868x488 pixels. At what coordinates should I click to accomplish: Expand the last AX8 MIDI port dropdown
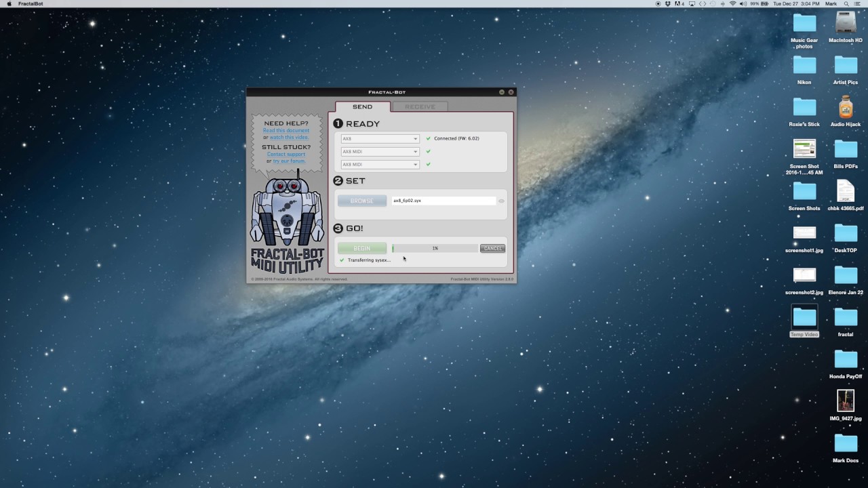[380, 164]
